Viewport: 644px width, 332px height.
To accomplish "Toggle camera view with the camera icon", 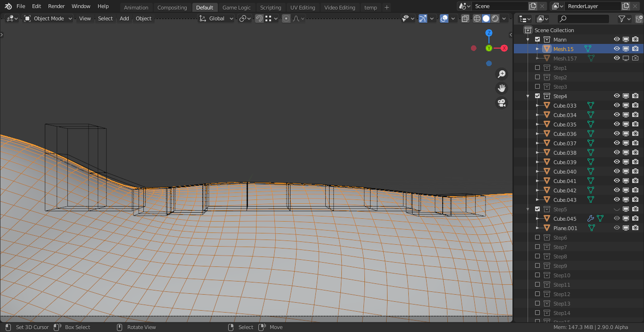I will pyautogui.click(x=502, y=103).
